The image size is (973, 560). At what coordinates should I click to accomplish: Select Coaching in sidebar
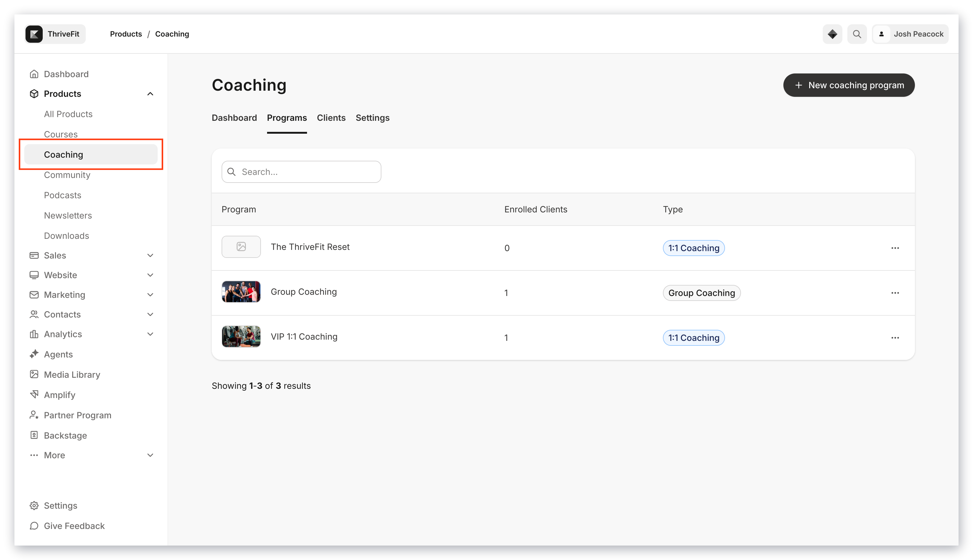pos(91,154)
